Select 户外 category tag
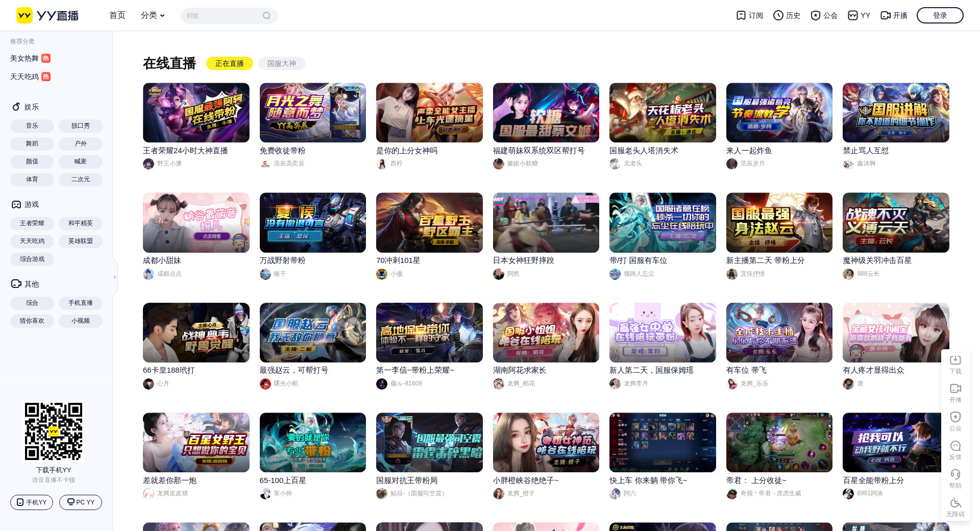This screenshot has width=980, height=531. (x=81, y=143)
